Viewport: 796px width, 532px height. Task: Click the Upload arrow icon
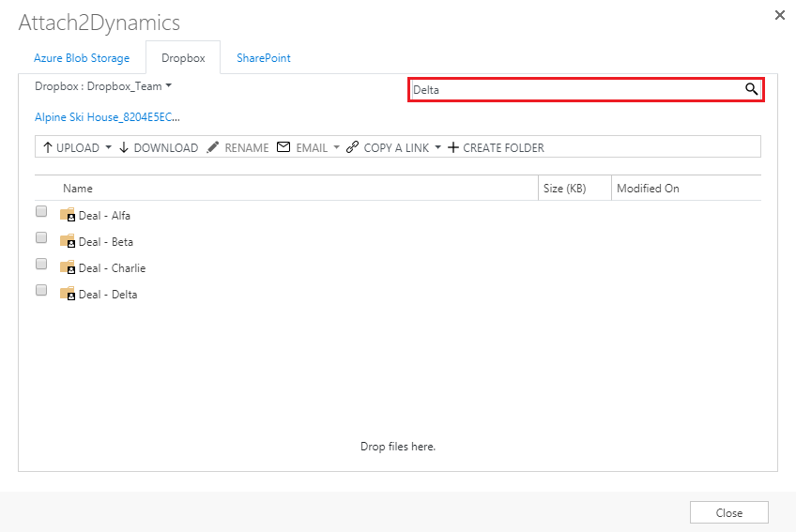[48, 147]
